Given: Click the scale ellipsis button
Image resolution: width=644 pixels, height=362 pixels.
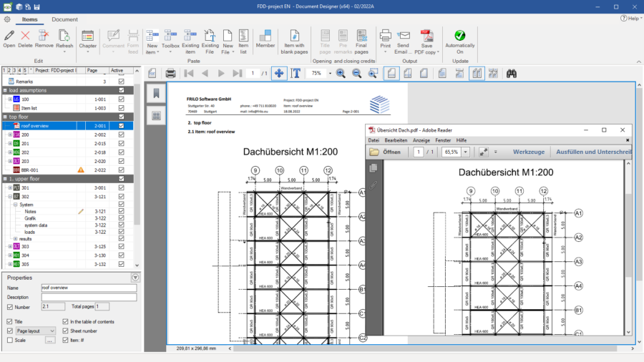Looking at the screenshot, I should pyautogui.click(x=49, y=341).
